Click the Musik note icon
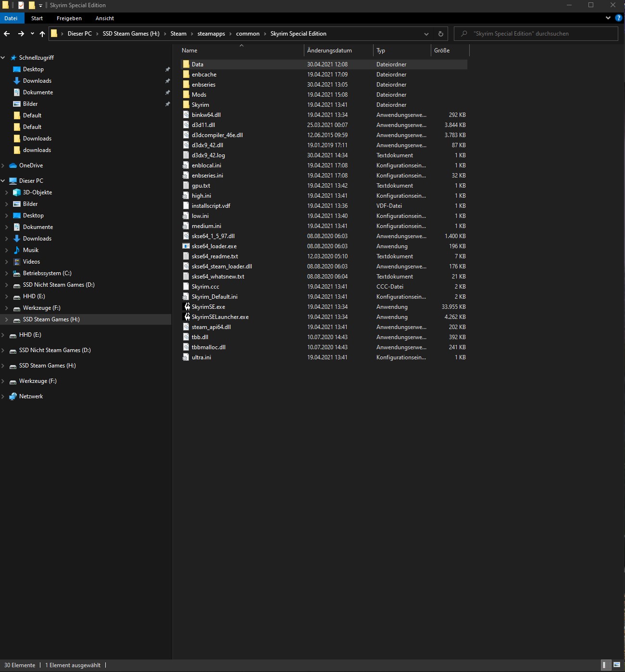Screen dimensions: 625x672 pyautogui.click(x=17, y=250)
